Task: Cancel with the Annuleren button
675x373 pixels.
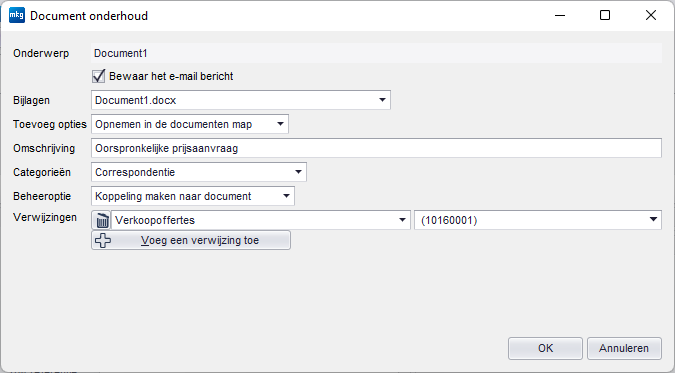Action: click(624, 348)
